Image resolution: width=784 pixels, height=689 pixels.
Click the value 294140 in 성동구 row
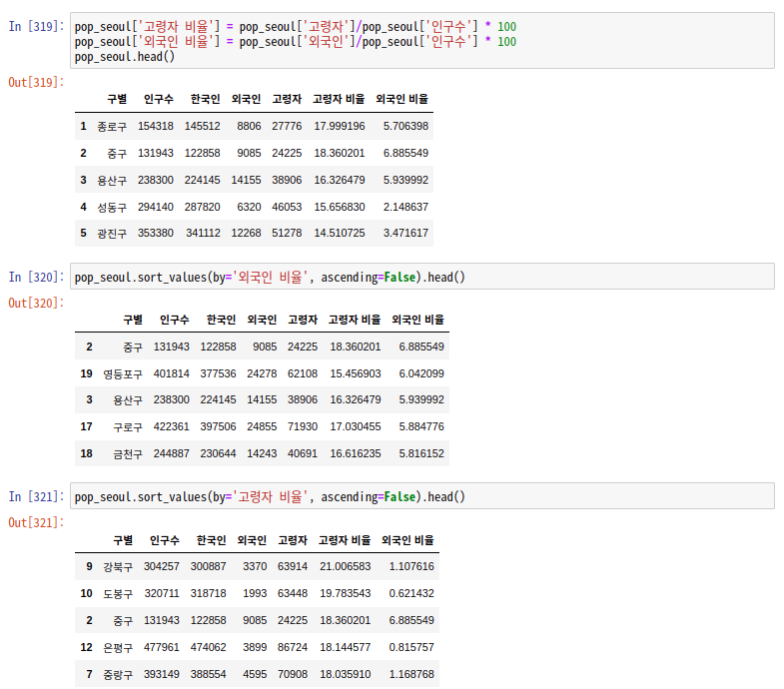tap(156, 207)
